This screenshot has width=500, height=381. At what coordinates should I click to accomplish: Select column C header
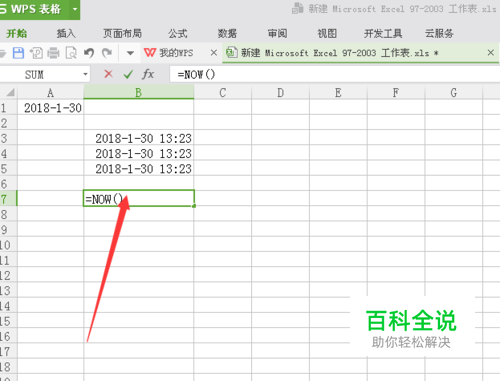pos(223,92)
